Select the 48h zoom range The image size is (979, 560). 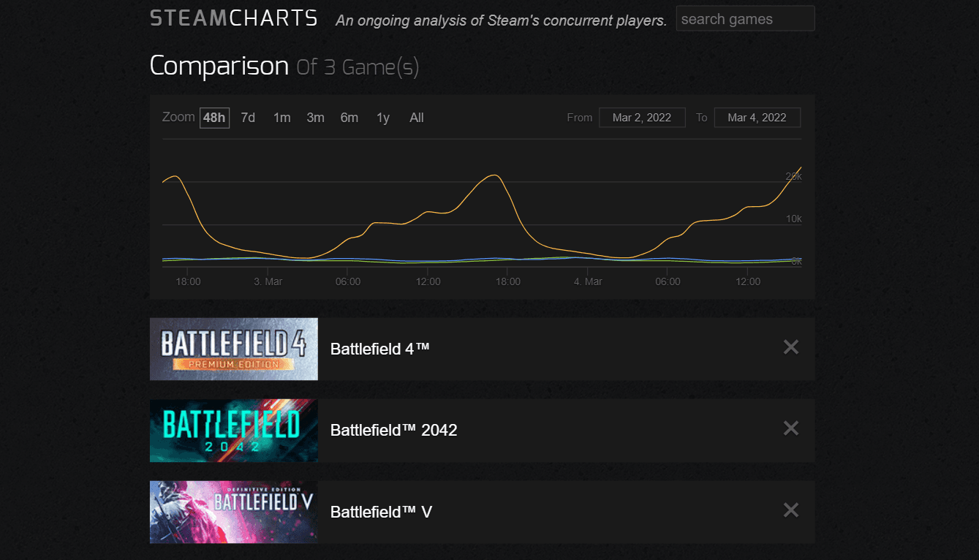[214, 118]
